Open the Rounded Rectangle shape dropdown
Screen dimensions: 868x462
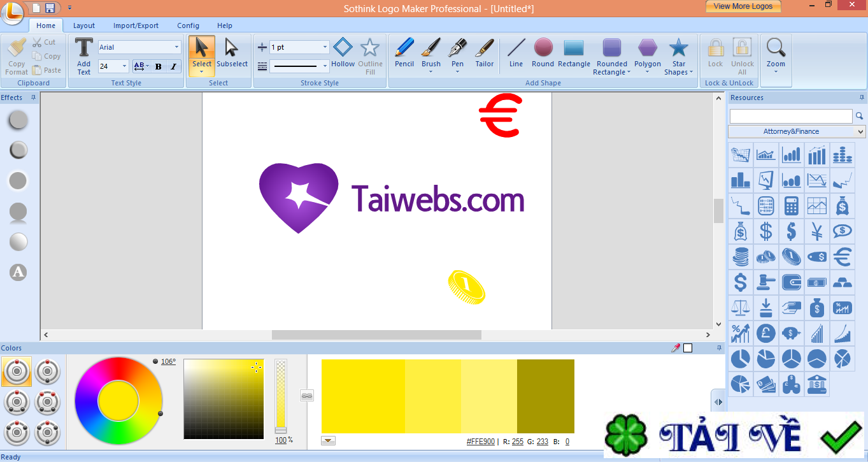[629, 72]
